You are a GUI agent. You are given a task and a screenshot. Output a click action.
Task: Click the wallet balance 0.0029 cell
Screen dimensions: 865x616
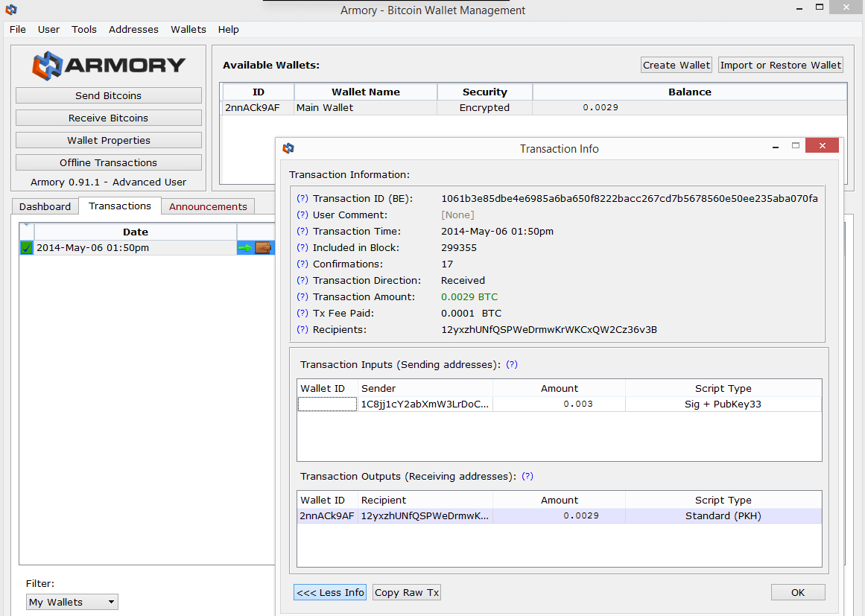pos(690,107)
